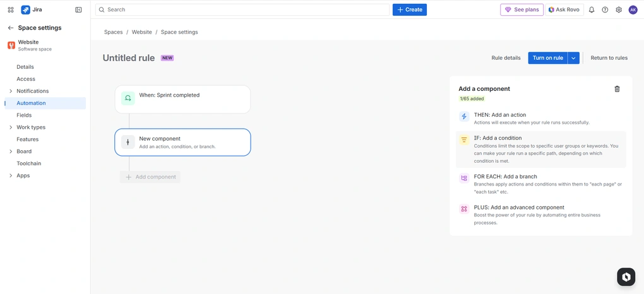
Task: Select the When: Sprint completed trigger card
Action: (182, 100)
